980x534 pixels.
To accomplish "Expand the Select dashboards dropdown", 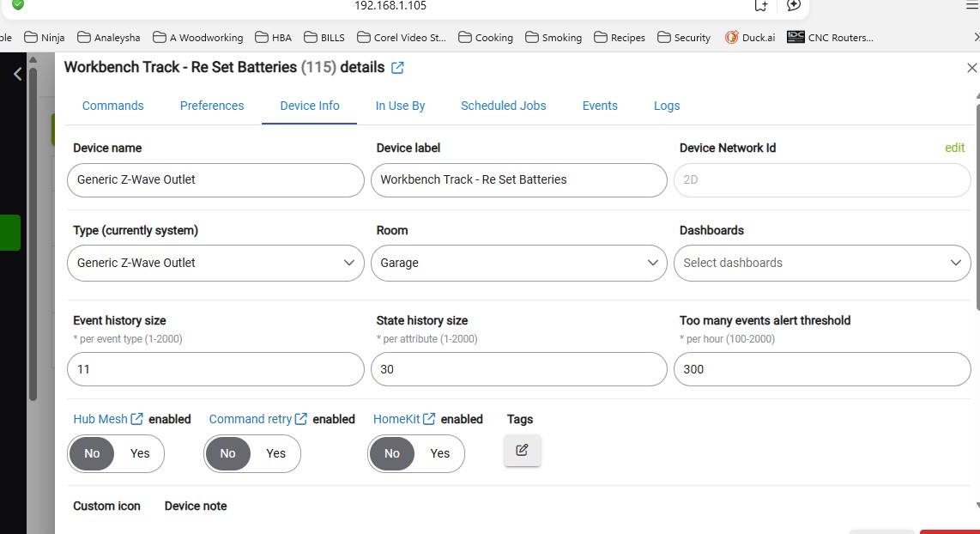I will tap(821, 263).
